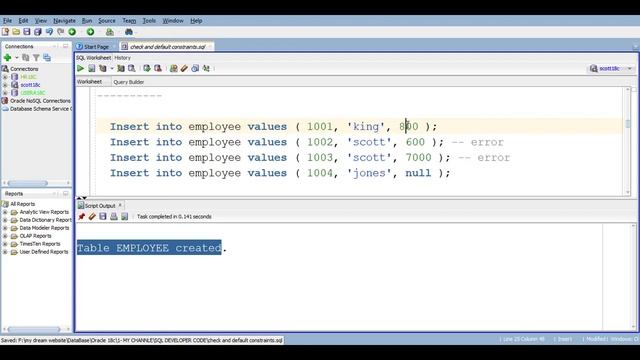Screen dimensions: 640x360
Task: Click the Undo arrow icon
Action: (49, 32)
